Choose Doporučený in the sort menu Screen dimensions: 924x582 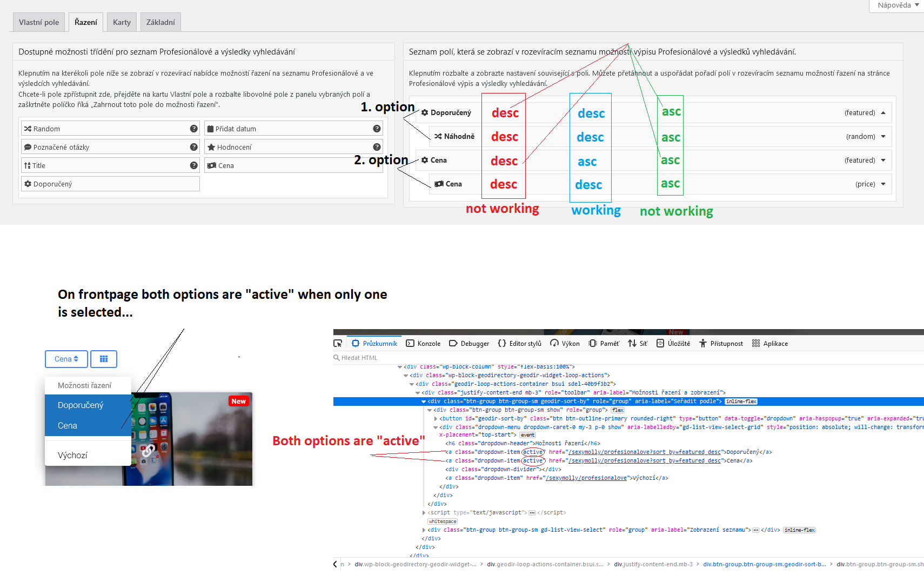click(x=88, y=405)
